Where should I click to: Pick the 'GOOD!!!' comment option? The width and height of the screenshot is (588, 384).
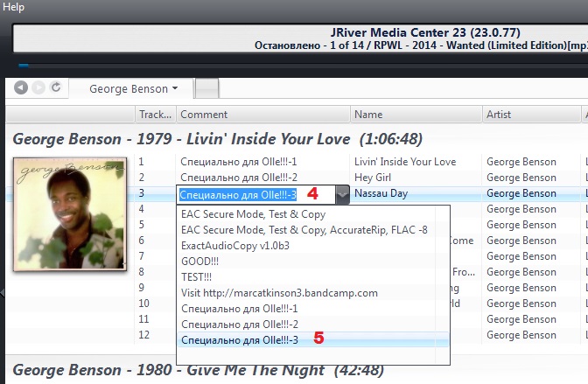click(x=199, y=262)
